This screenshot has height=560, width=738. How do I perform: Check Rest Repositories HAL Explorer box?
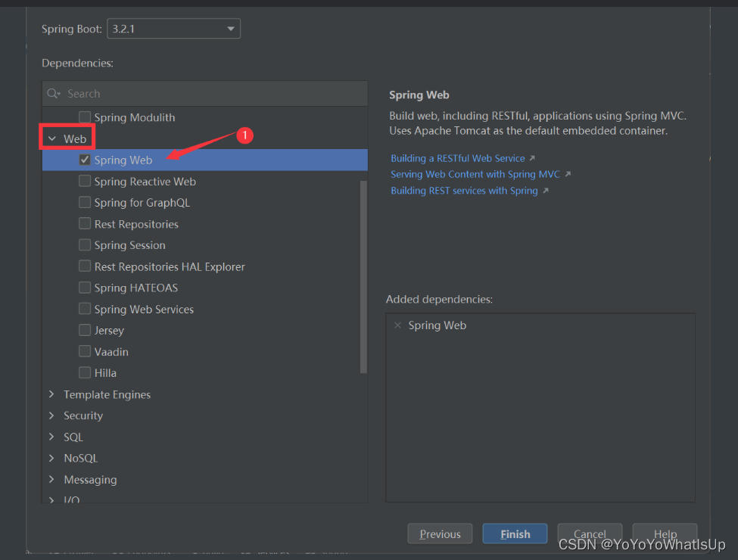(x=85, y=266)
